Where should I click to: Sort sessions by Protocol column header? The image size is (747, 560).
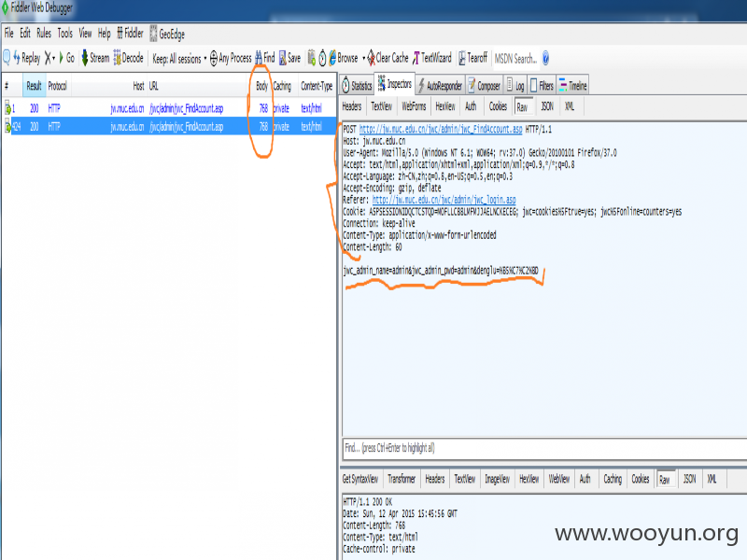58,86
